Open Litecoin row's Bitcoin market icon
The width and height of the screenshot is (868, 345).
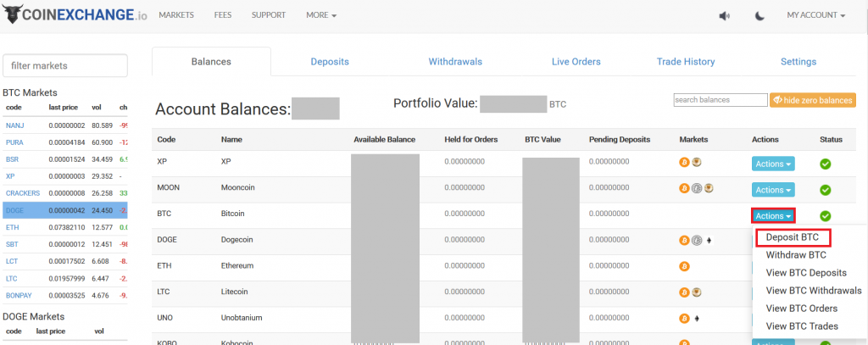pos(684,292)
